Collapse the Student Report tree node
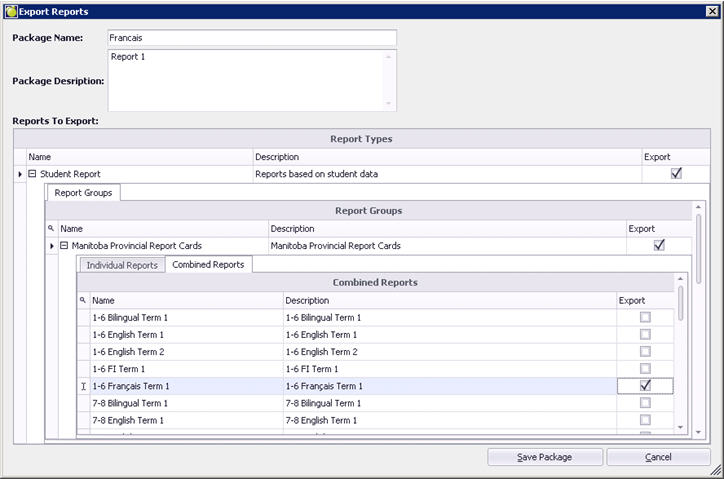This screenshot has width=724, height=479. coord(33,175)
